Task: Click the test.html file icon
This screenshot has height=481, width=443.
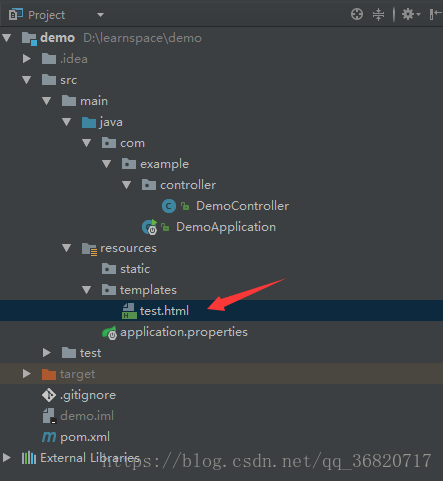Action: click(x=129, y=311)
